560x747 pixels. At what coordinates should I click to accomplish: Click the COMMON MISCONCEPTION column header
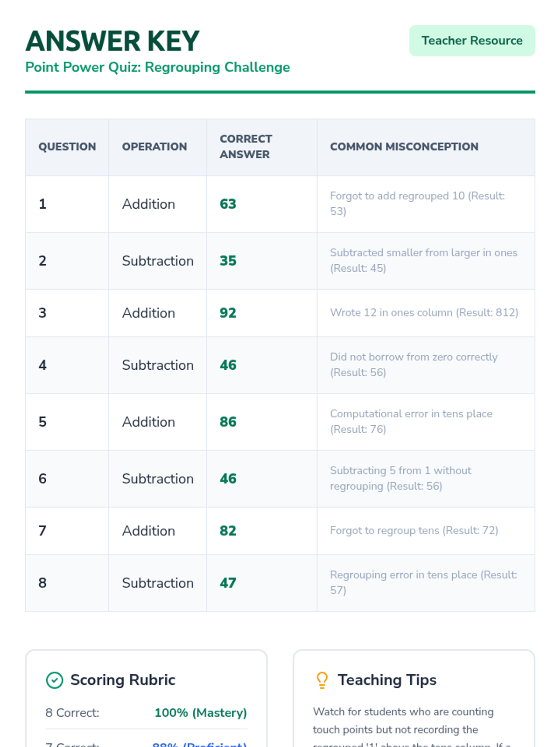pyautogui.click(x=404, y=147)
